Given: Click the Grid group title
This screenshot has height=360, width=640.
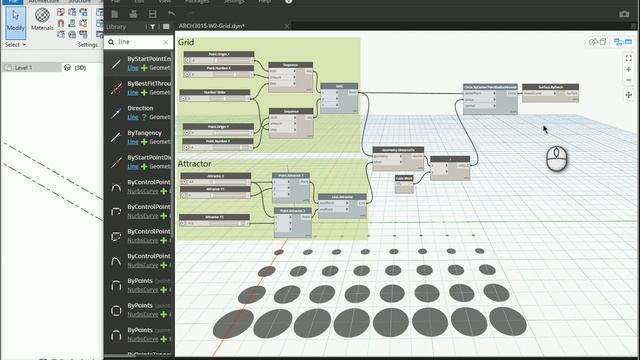Looking at the screenshot, I should pos(186,42).
